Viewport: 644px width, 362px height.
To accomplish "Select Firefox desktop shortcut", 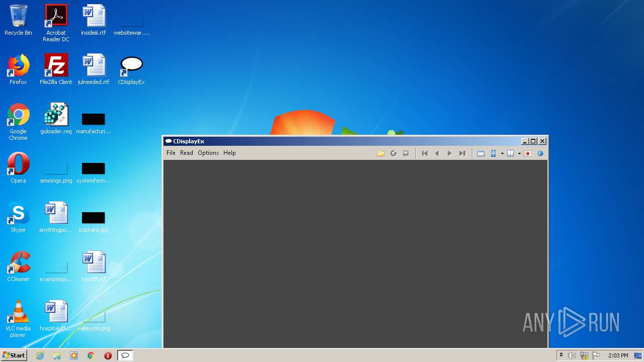I will point(18,69).
